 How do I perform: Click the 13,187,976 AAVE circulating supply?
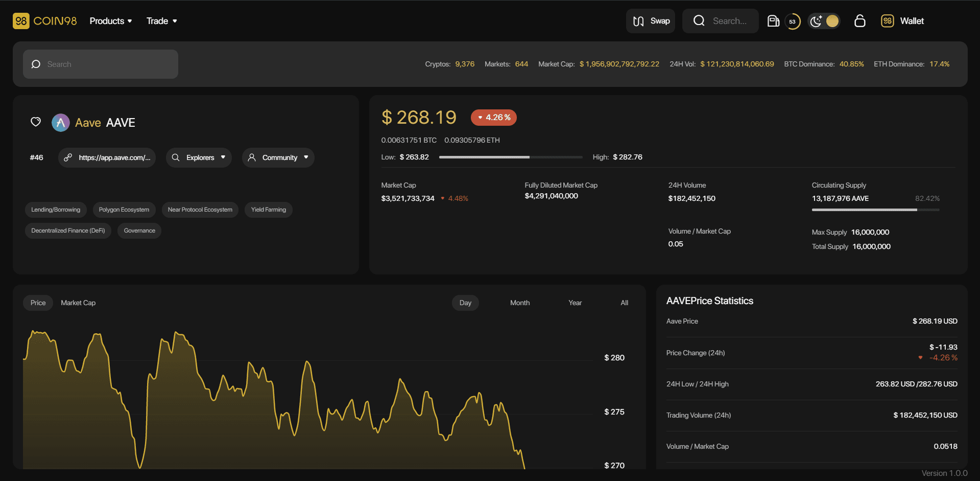tap(840, 198)
